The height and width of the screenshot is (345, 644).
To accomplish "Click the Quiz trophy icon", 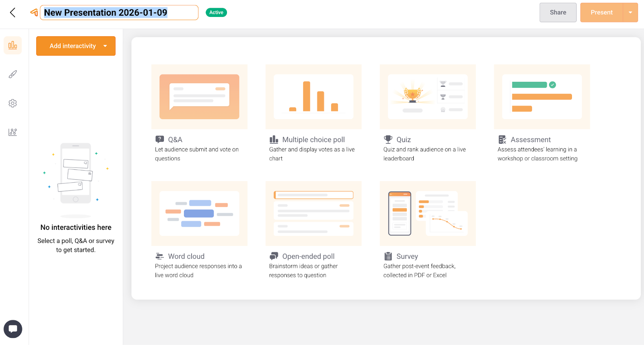I will coord(388,140).
